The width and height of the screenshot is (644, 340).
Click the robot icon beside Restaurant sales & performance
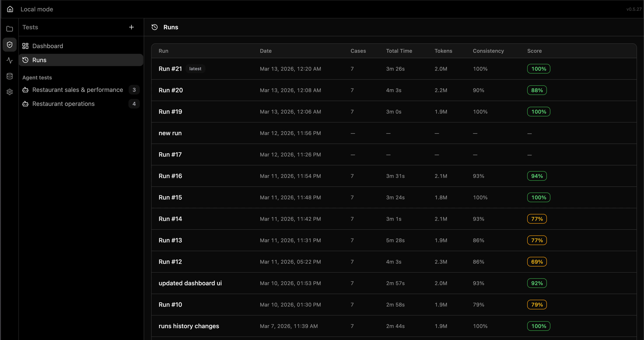click(25, 89)
